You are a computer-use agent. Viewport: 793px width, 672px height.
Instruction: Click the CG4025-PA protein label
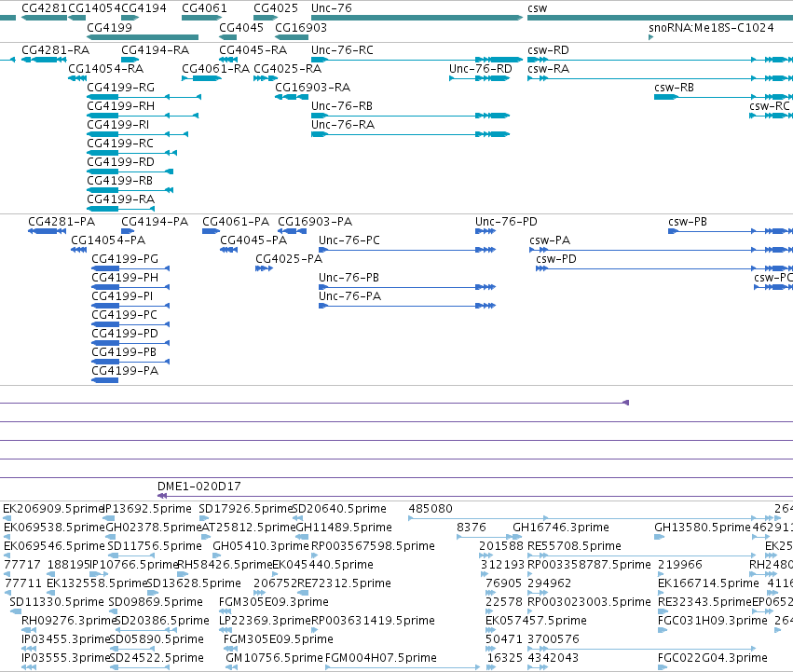click(289, 258)
